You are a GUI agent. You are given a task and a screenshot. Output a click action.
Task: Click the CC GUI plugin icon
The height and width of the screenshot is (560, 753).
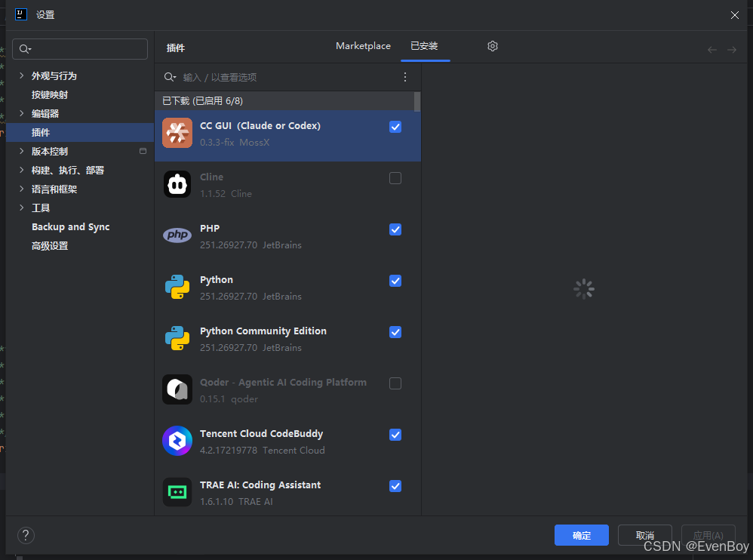pyautogui.click(x=177, y=133)
